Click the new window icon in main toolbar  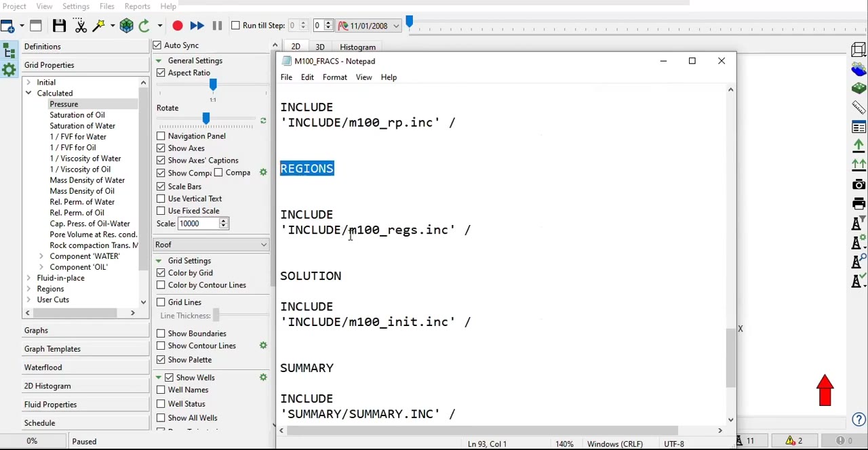(7, 26)
